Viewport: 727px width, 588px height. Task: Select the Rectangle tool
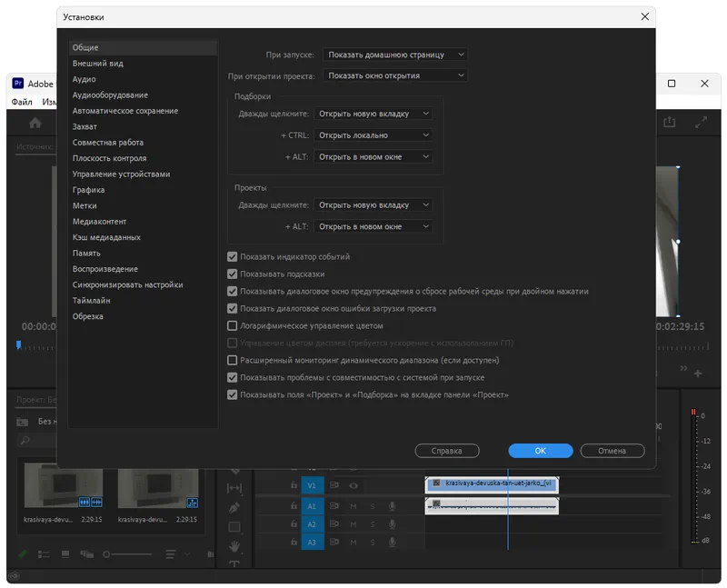[x=234, y=527]
